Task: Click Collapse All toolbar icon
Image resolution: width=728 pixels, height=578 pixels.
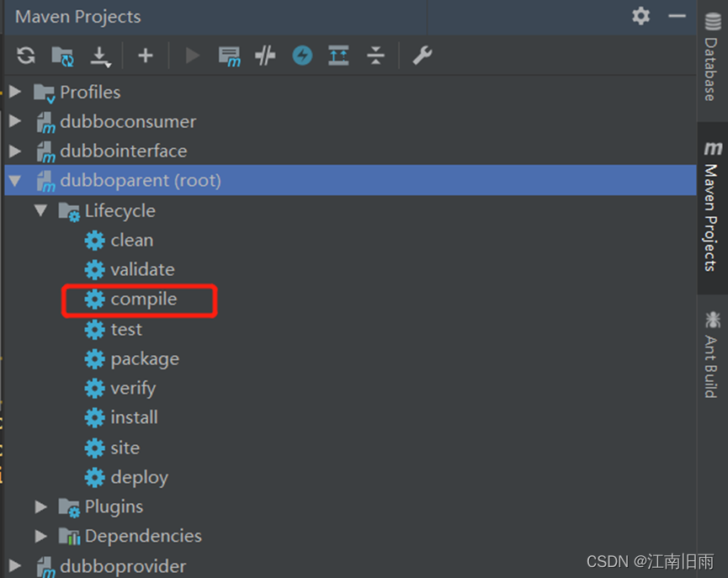Action: [375, 56]
